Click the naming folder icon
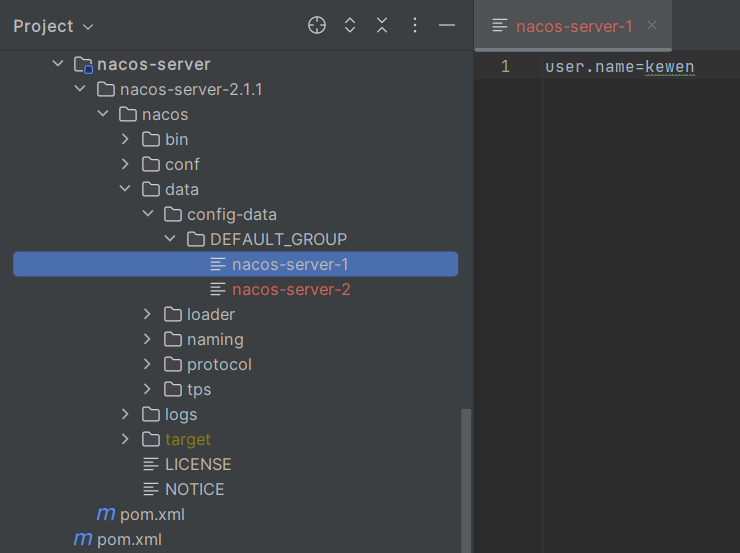 point(173,339)
